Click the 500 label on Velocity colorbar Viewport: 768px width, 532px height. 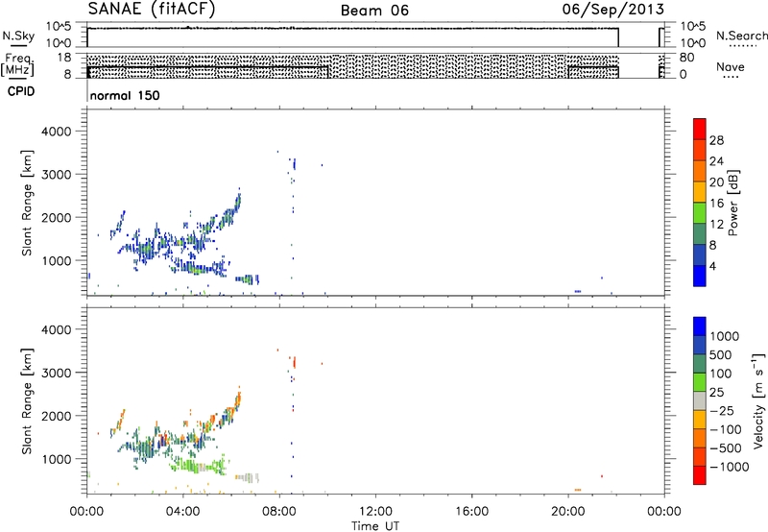[721, 355]
